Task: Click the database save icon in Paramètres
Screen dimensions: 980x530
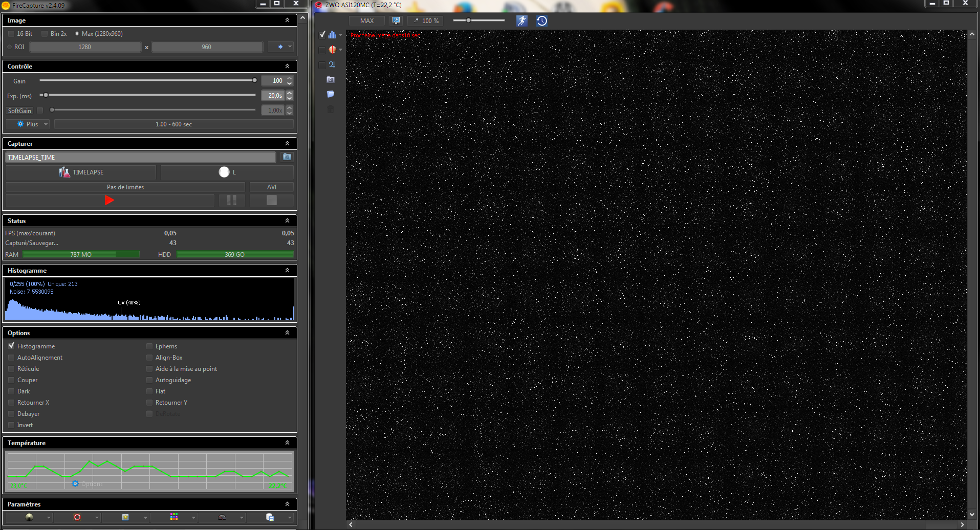Action: tap(270, 517)
